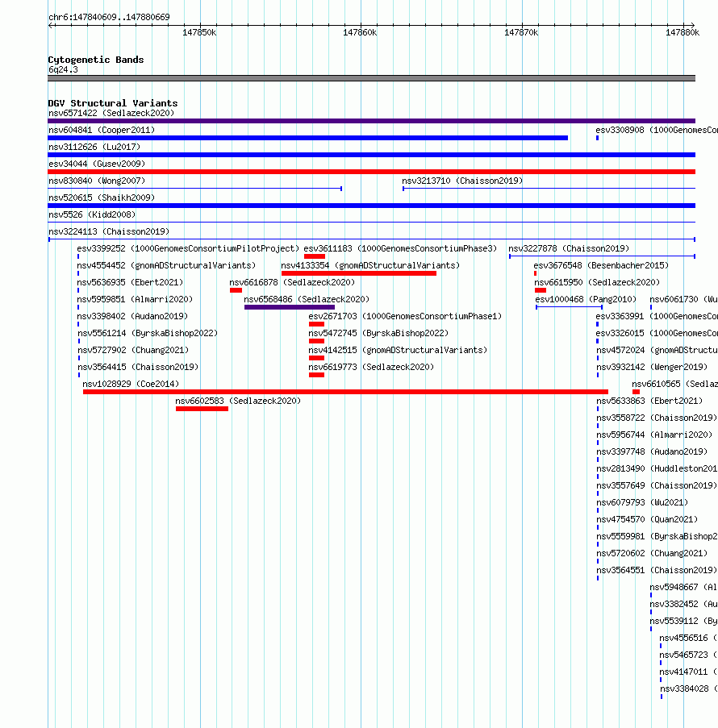The height and width of the screenshot is (728, 718).
Task: Open nsv3224113 (Chaisson2019) label
Action: tap(109, 231)
